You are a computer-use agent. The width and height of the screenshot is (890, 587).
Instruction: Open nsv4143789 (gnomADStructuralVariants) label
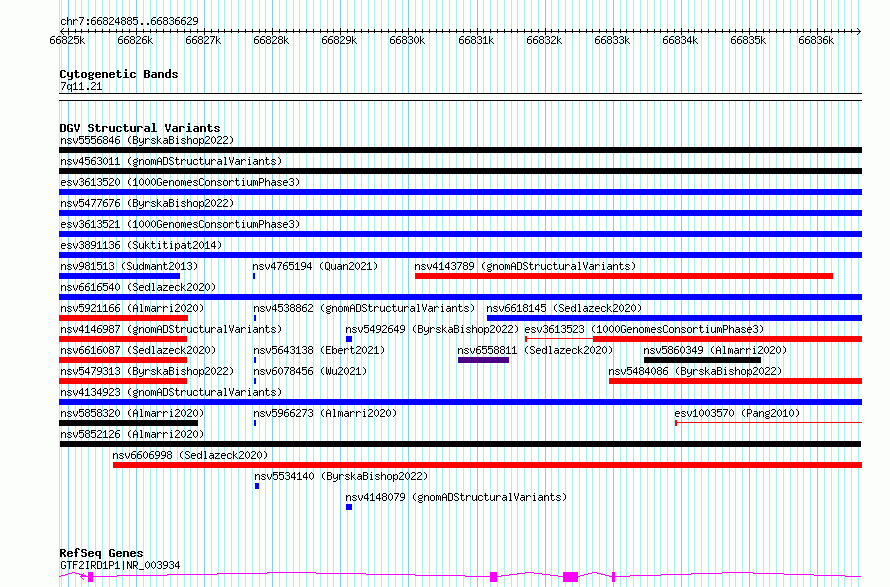pos(525,266)
